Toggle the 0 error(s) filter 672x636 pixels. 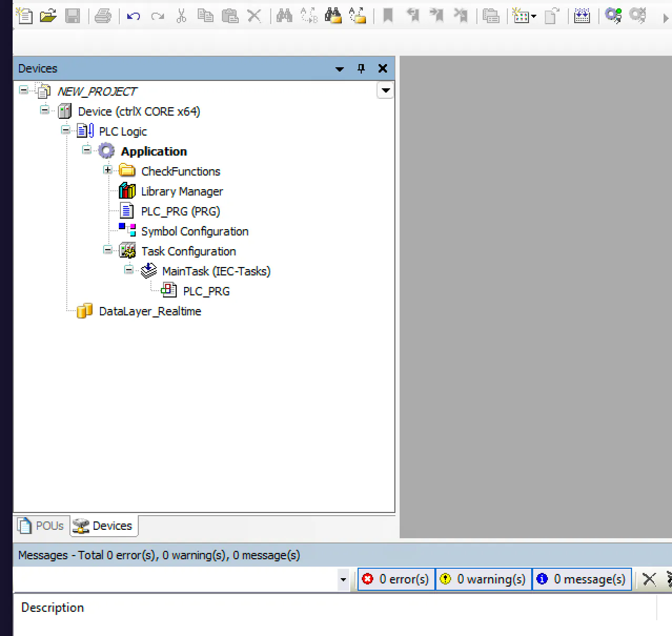coord(396,579)
